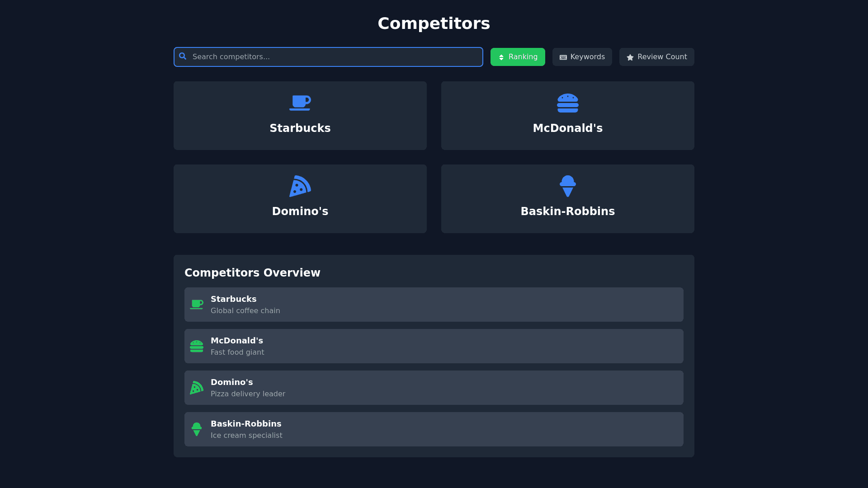The width and height of the screenshot is (868, 488).
Task: Click the Starbucks coffee cup card icon
Action: [300, 103]
